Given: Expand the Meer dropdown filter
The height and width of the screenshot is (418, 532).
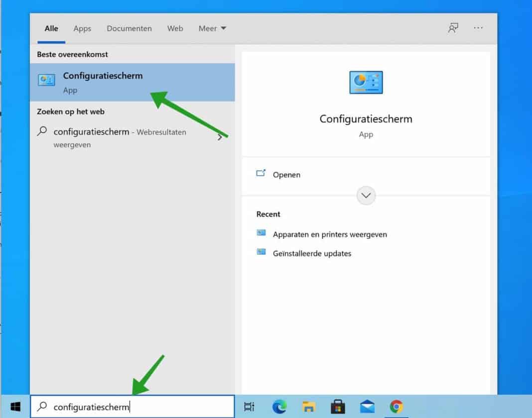Looking at the screenshot, I should (x=212, y=28).
